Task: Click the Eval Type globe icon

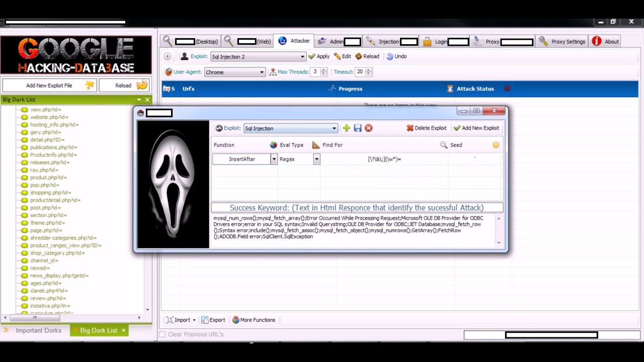Action: 273,145
